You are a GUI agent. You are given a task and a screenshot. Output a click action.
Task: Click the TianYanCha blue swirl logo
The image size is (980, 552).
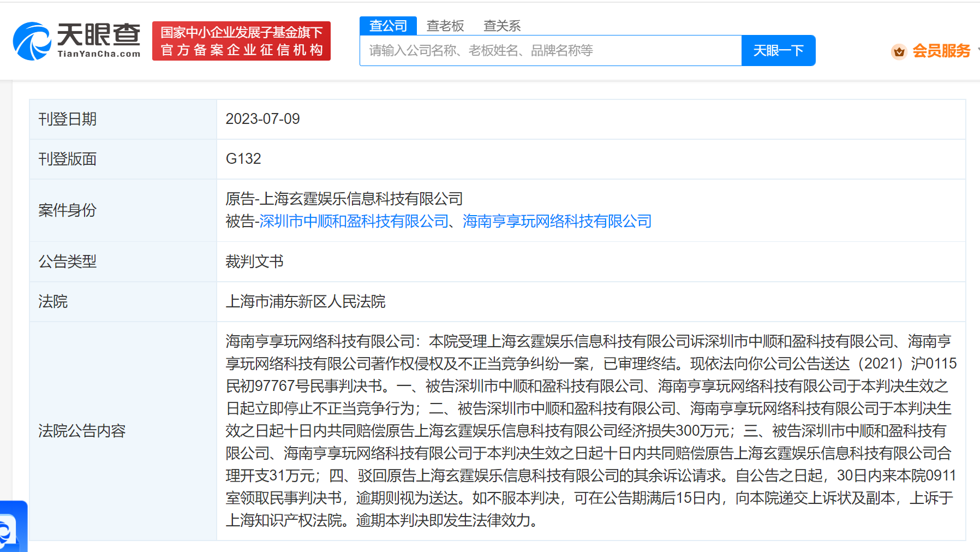tap(32, 41)
